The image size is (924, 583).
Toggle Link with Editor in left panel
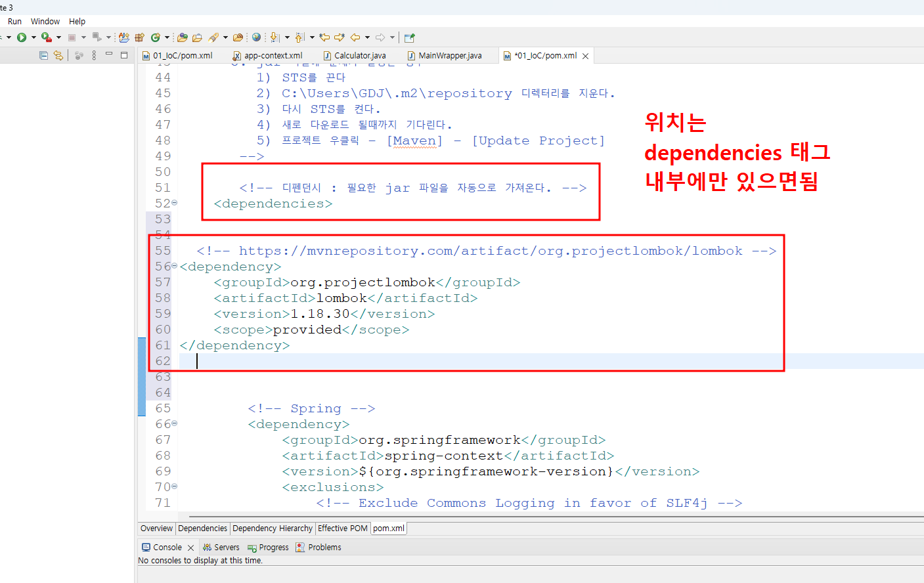coord(58,55)
